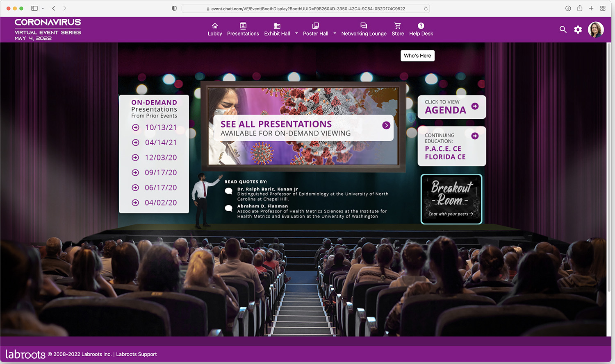Open the Networking Lounge chat icon
615x364 pixels.
[x=364, y=26]
